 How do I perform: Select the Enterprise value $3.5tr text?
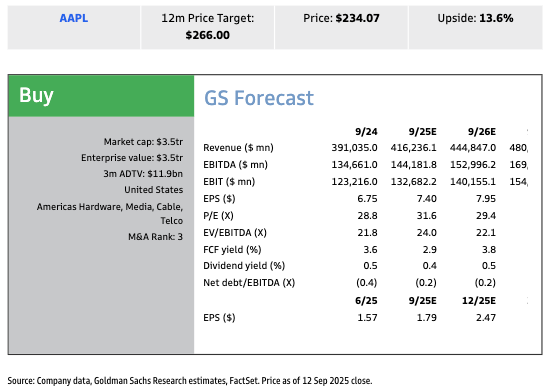[x=132, y=158]
